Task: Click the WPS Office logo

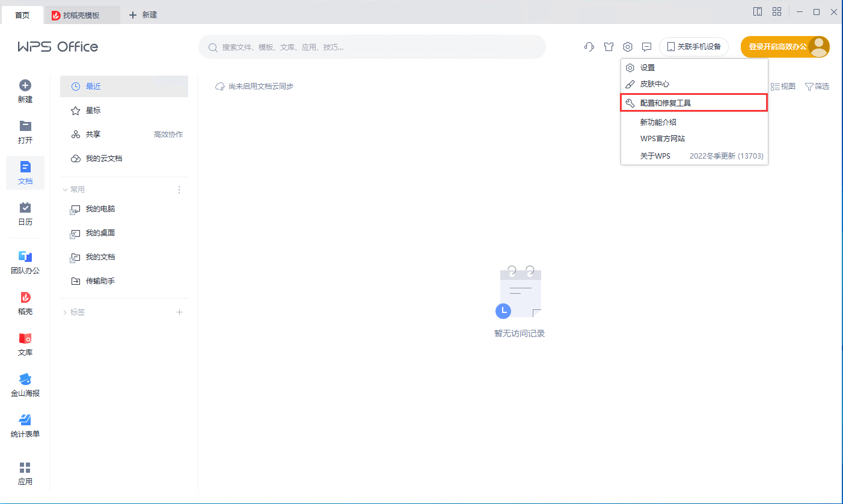Action: pyautogui.click(x=58, y=47)
